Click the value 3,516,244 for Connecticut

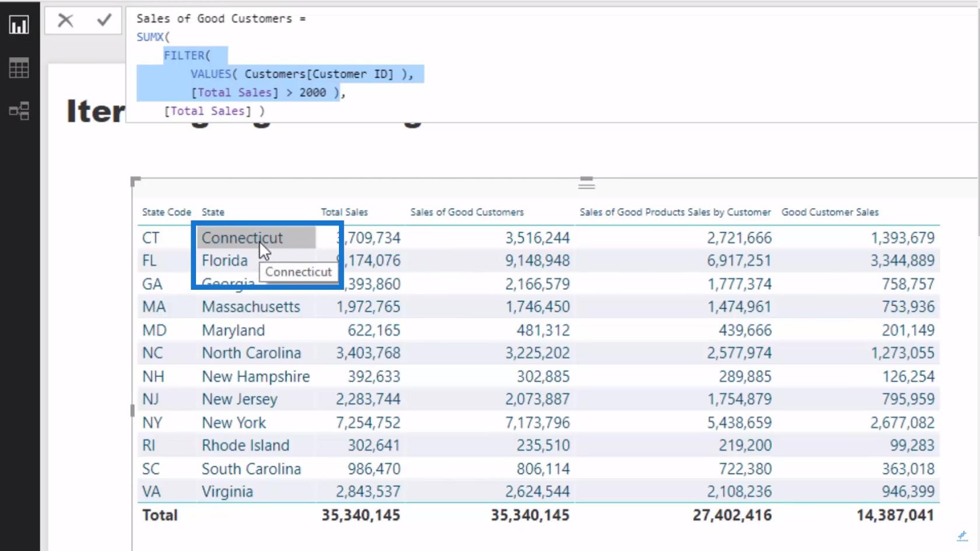[537, 238]
